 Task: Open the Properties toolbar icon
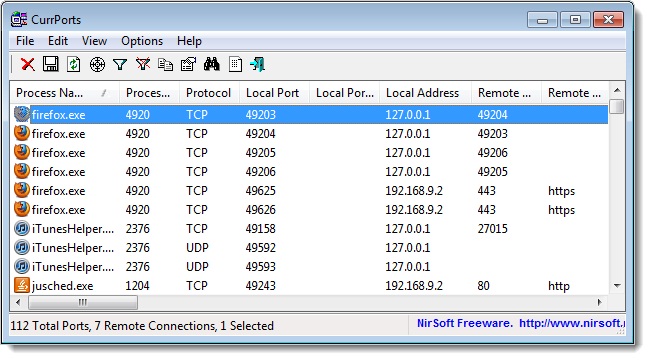[188, 64]
